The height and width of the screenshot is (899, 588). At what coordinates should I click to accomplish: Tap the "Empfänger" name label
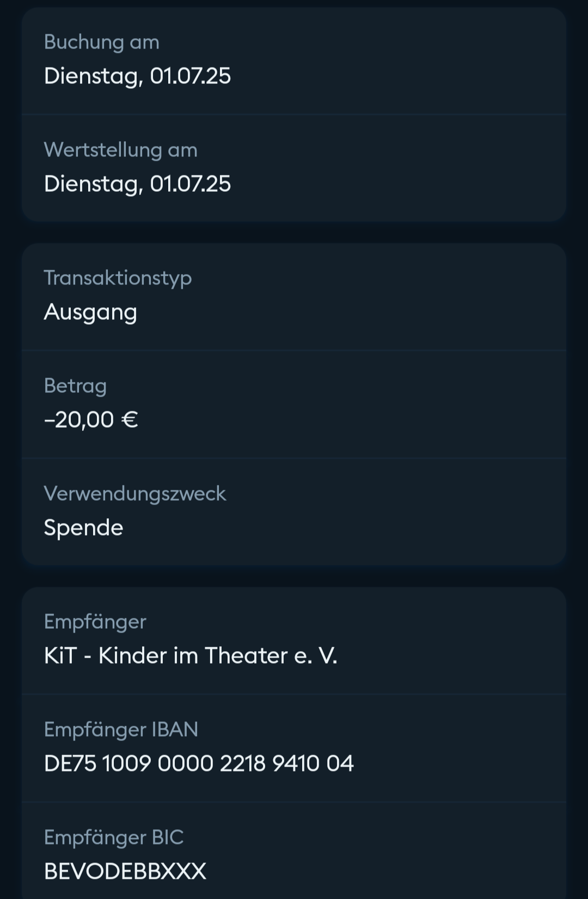[x=95, y=621]
